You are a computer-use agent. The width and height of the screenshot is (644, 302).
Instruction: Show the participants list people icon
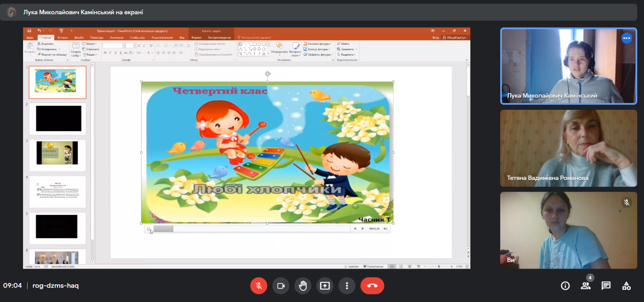(x=586, y=286)
